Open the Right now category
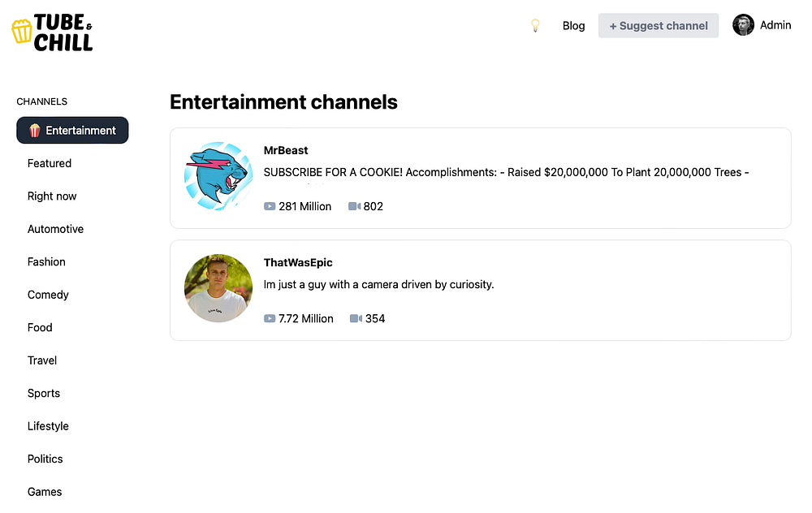 click(x=52, y=196)
